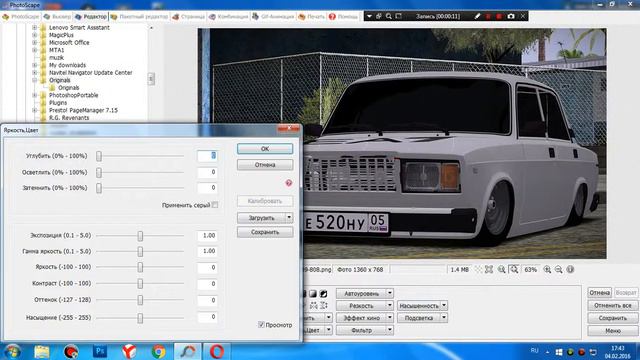Screen dimensions: 640x360
Task: Open the Эффект кино dropdown arrow
Action: [x=390, y=318]
